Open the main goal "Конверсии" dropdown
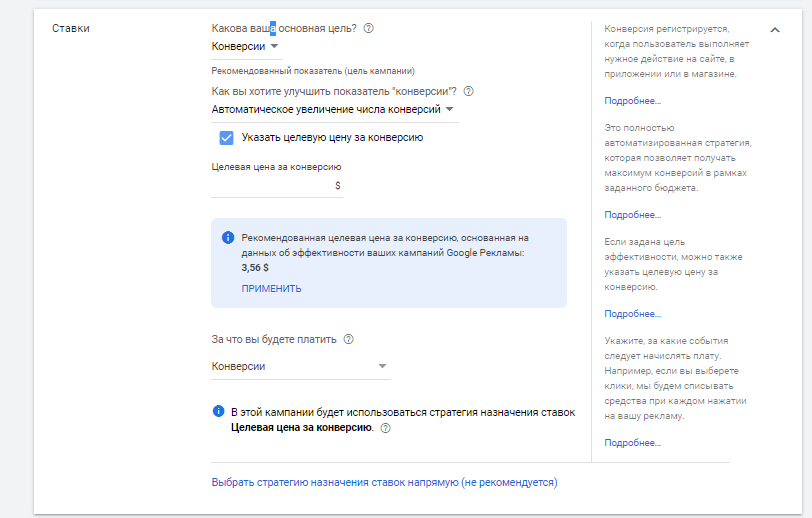Viewport: 812px width, 518px height. [x=246, y=46]
